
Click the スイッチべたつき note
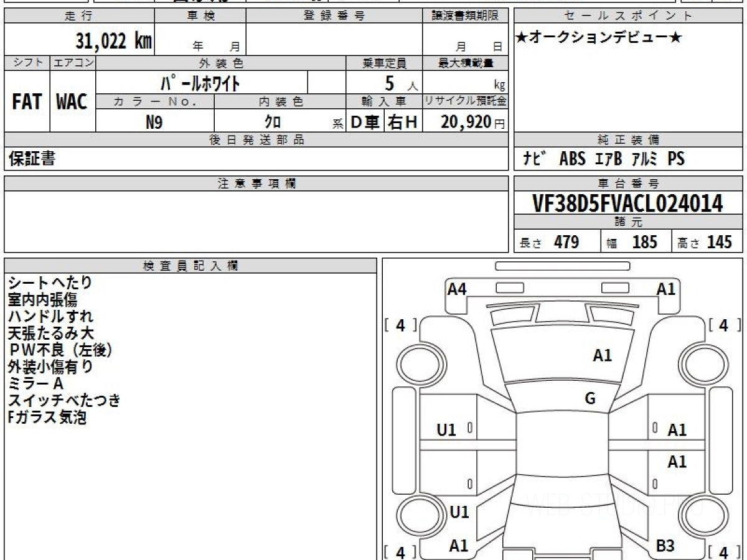click(x=64, y=401)
